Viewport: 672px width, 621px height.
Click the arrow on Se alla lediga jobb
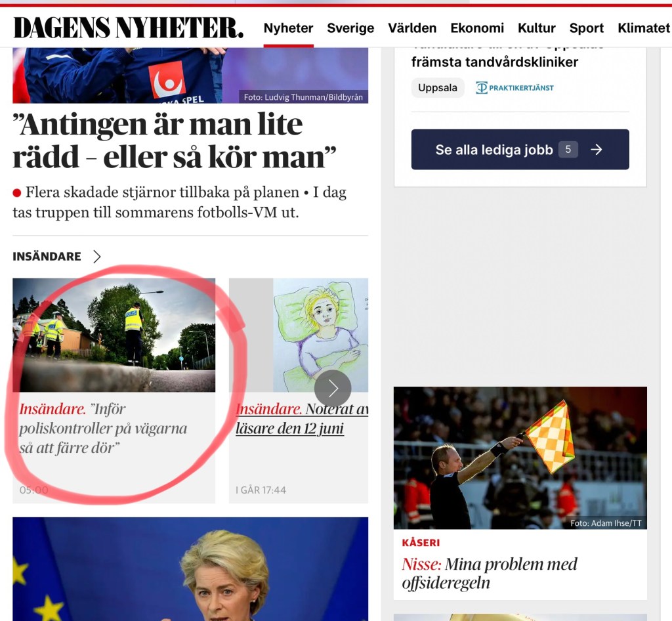(x=596, y=150)
